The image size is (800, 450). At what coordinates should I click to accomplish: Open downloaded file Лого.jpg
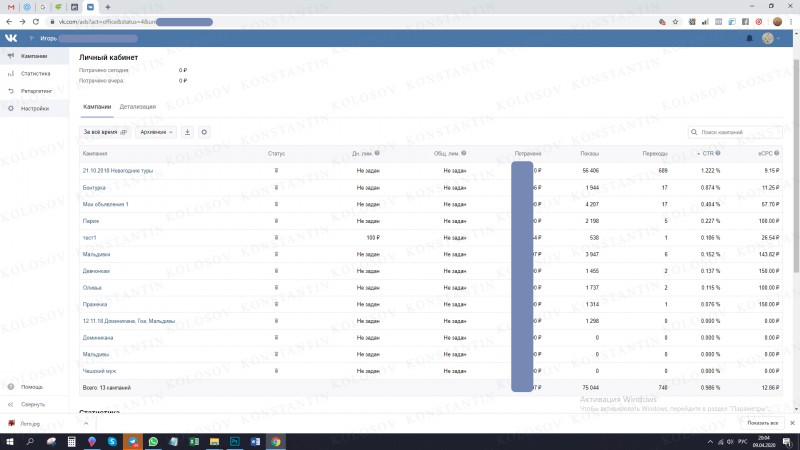(29, 423)
